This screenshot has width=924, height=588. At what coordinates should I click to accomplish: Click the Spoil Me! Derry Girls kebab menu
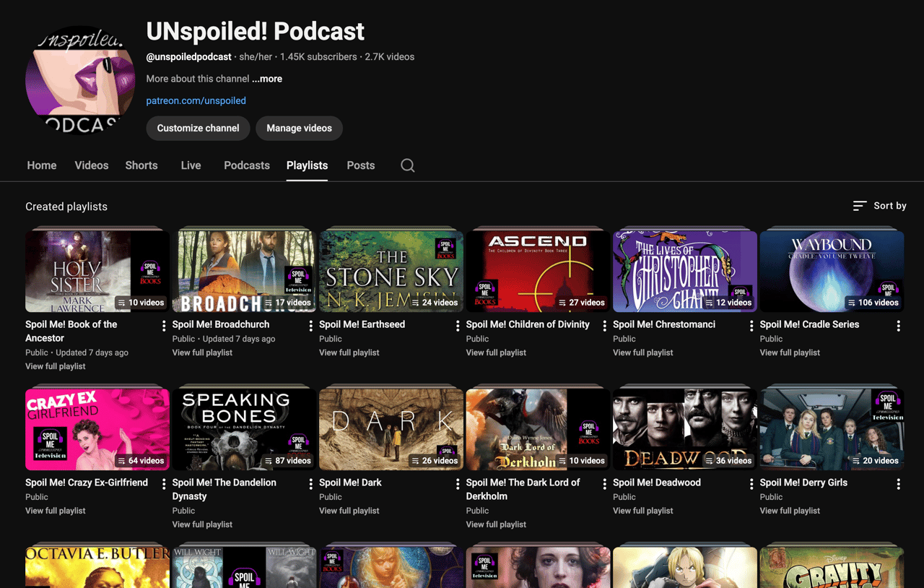(x=898, y=483)
